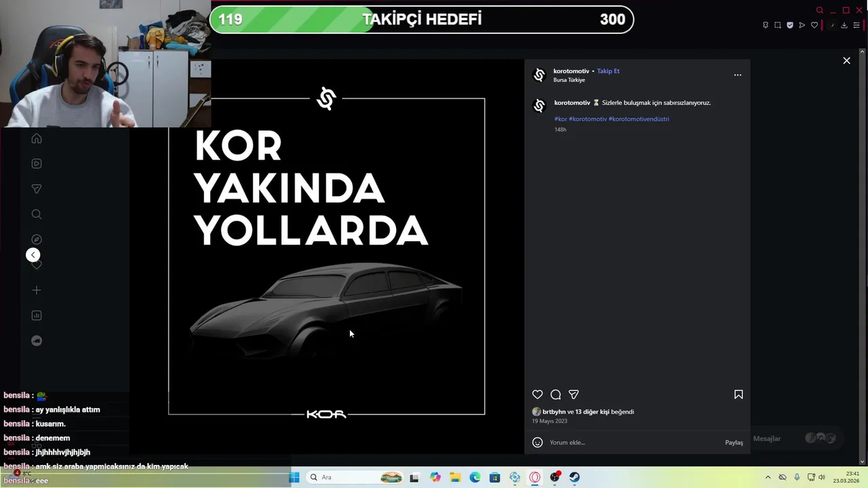868x488 pixels.
Task: Click the comment bubble icon under the post
Action: point(555,394)
